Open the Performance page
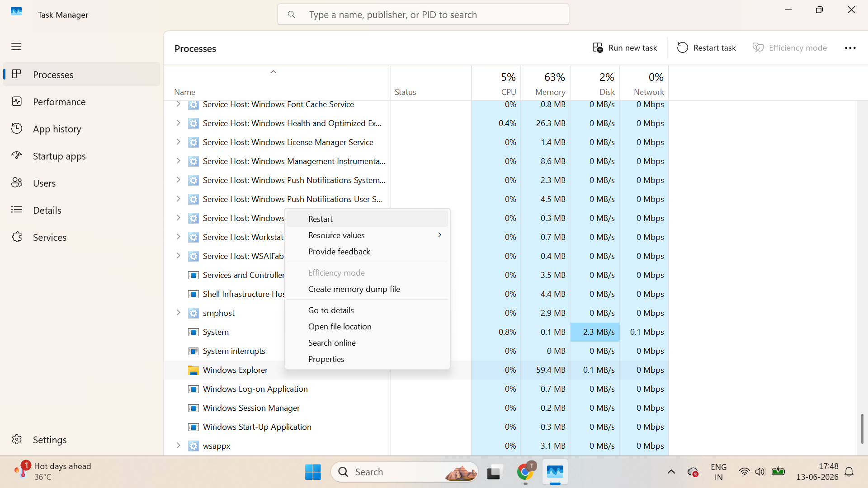This screenshot has width=868, height=488. click(x=82, y=102)
